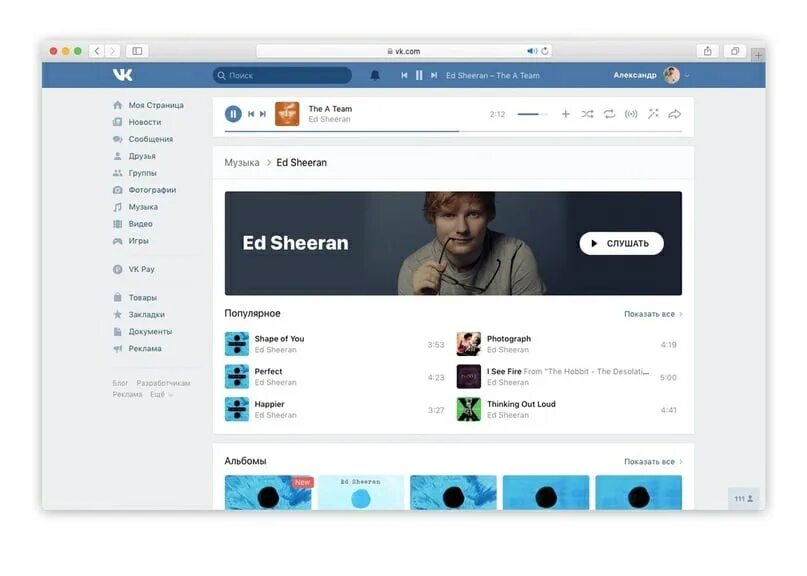The height and width of the screenshot is (576, 807).
Task: Toggle shuffle mode in player
Action: [587, 114]
